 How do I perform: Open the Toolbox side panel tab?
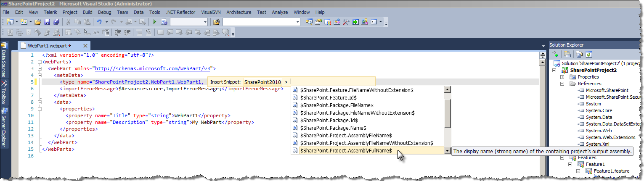[x=4, y=92]
